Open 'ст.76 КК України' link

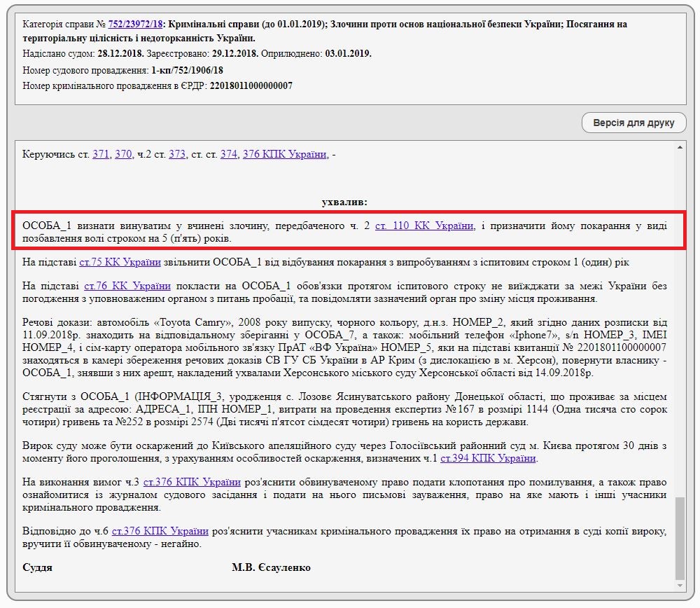coord(127,286)
